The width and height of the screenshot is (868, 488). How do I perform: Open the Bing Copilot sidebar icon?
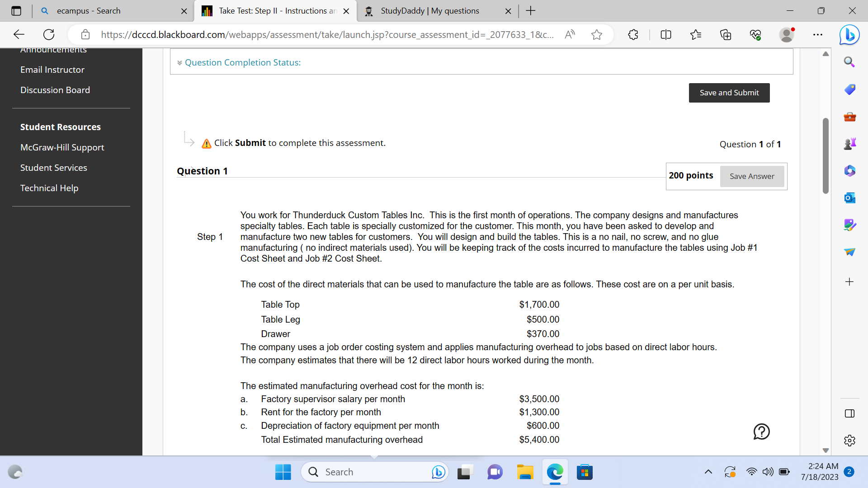coord(849,34)
